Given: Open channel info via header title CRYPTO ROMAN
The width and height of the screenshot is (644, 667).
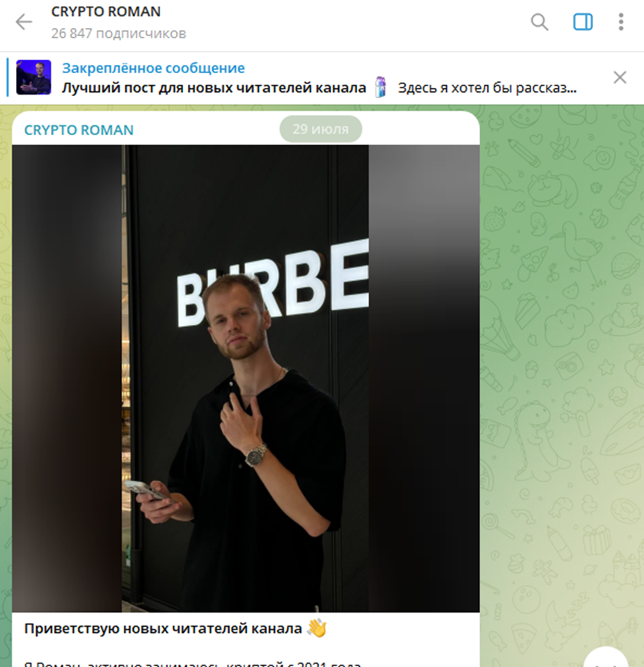Looking at the screenshot, I should pos(106,12).
